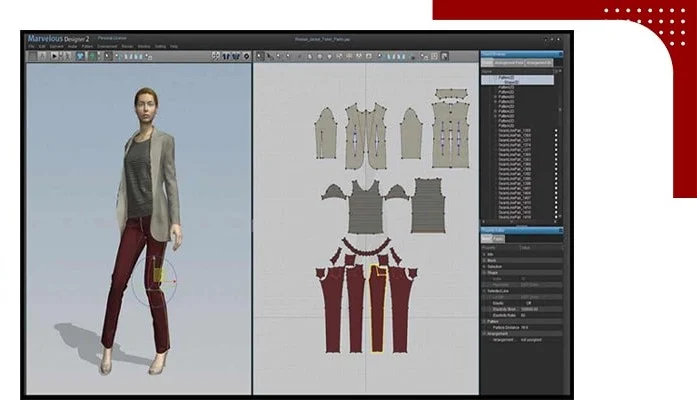Switch to the Arrangement Point tab
Image resolution: width=697 pixels, height=400 pixels.
pyautogui.click(x=509, y=63)
